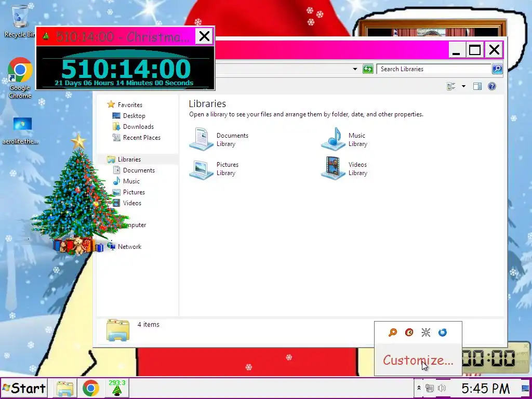Open the Recycle Bin desktop icon

tap(20, 21)
